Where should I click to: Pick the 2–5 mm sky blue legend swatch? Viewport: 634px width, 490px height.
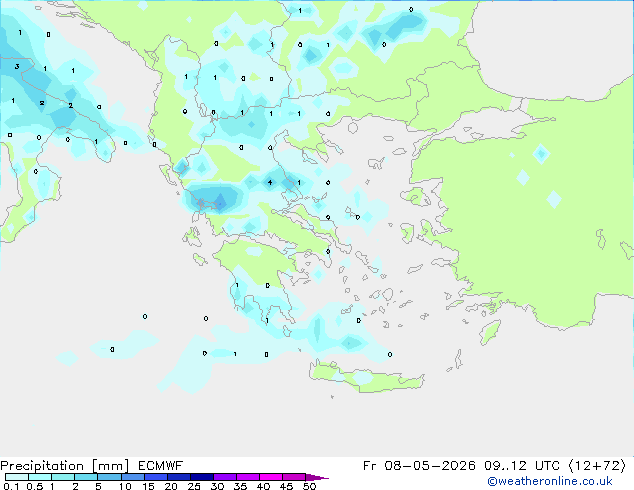click(86, 477)
